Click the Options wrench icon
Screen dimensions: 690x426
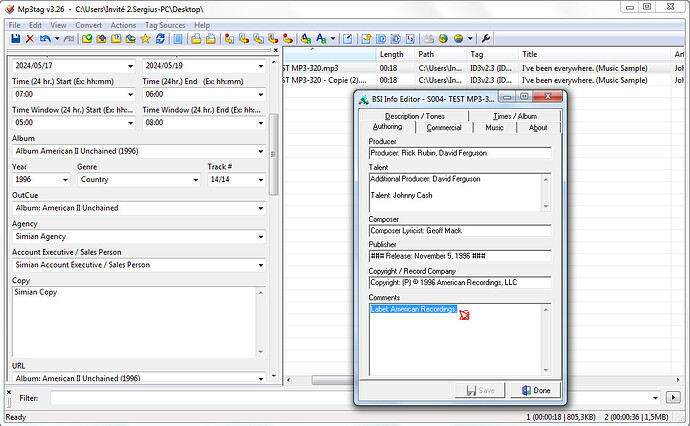tap(486, 39)
